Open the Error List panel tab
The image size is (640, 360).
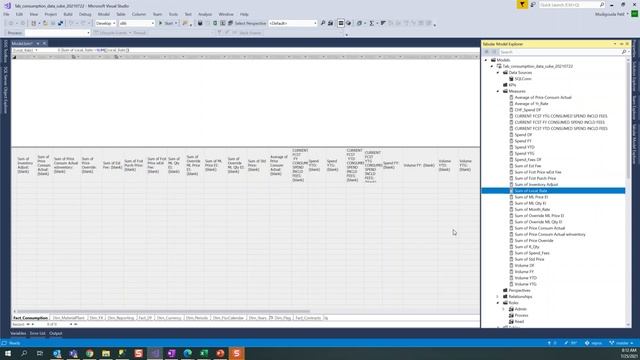click(x=37, y=333)
